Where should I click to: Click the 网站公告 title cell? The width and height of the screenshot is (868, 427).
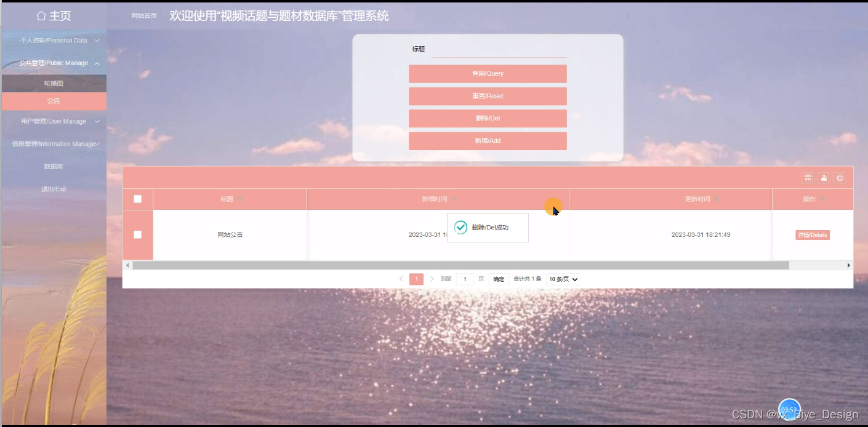[x=230, y=235]
